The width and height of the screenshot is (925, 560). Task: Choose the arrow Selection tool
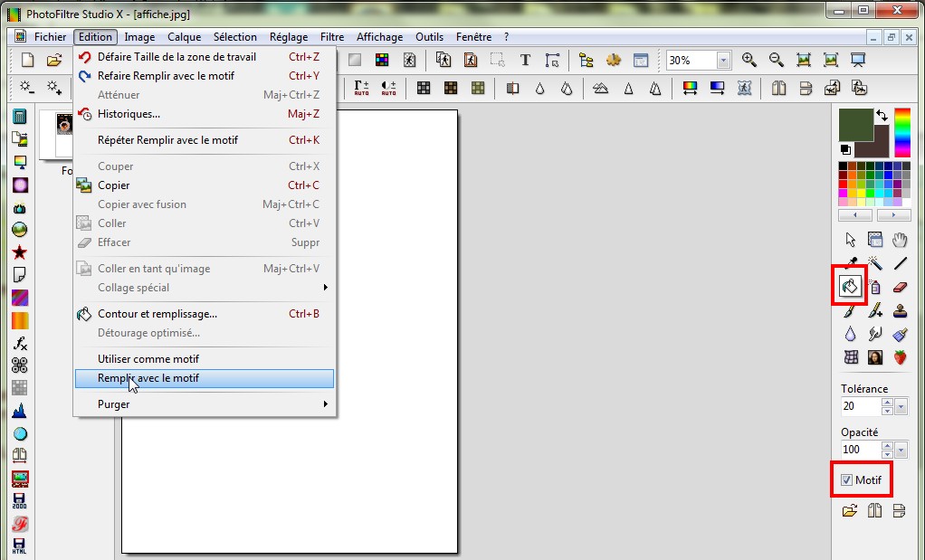click(x=850, y=240)
